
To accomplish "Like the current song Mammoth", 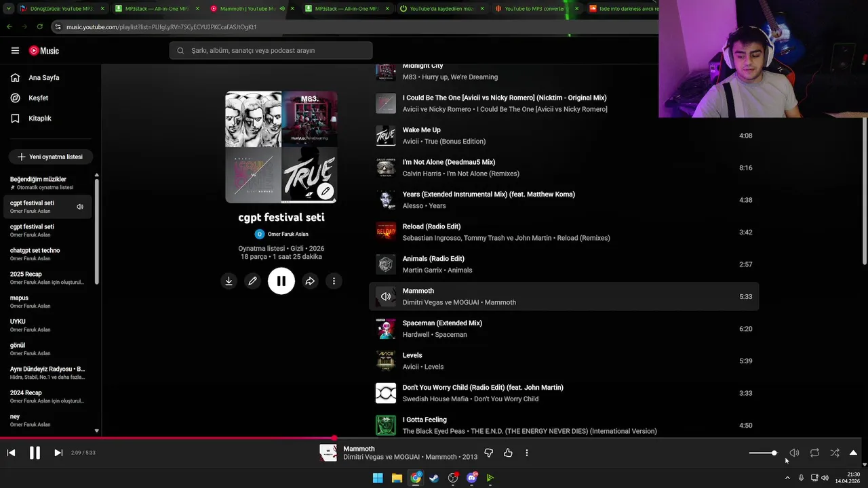I will coord(508,453).
